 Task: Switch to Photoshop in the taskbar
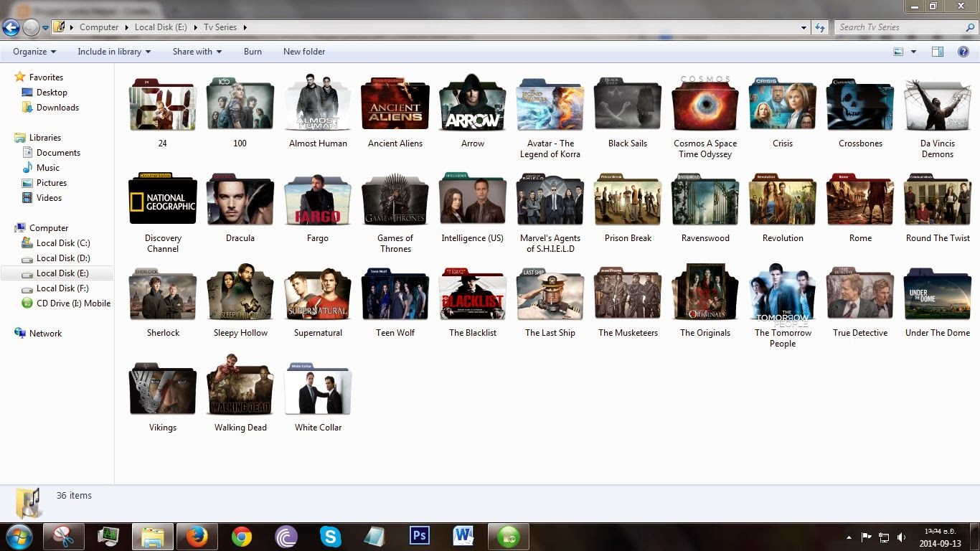coord(419,537)
